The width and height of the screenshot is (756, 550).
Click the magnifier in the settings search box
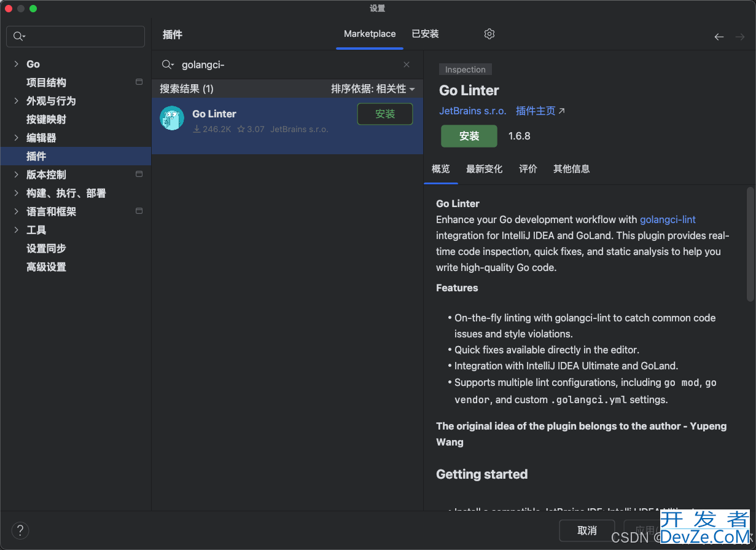pos(19,37)
